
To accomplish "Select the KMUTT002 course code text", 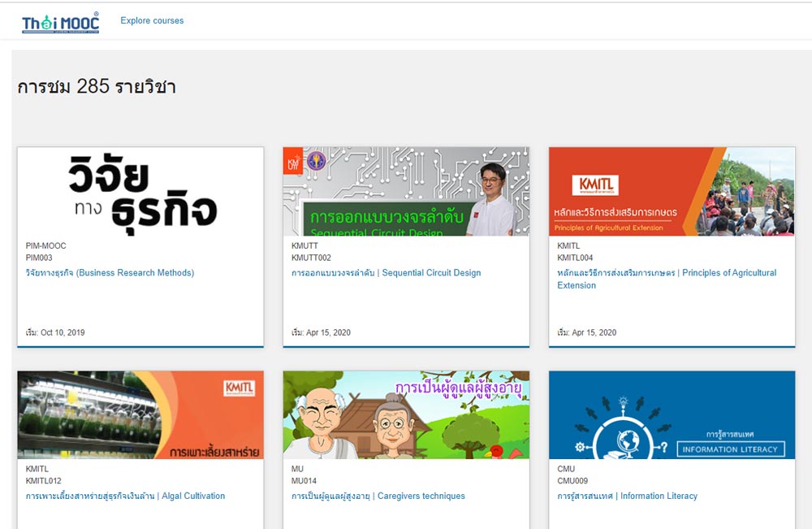I will 311,258.
